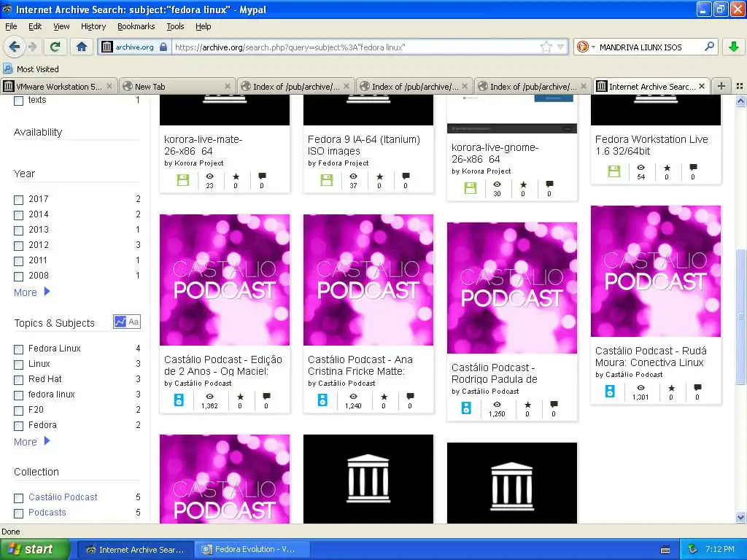Click the search magnifier icon in search box

click(x=709, y=47)
